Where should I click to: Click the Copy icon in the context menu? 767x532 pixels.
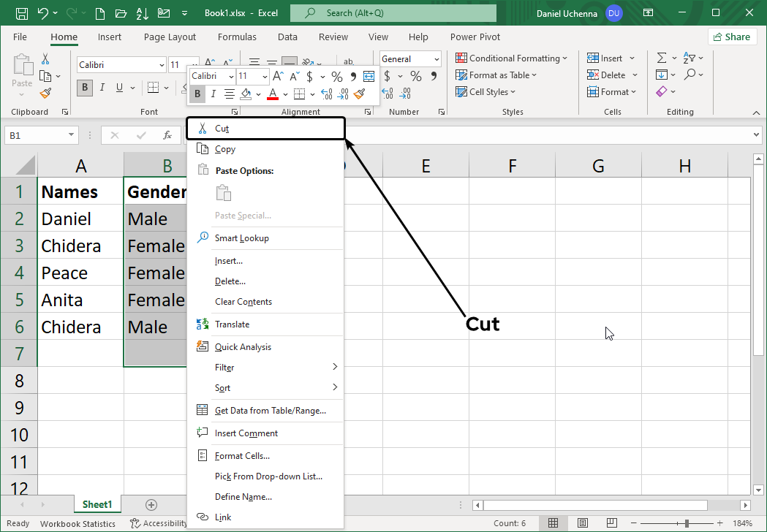click(x=202, y=148)
